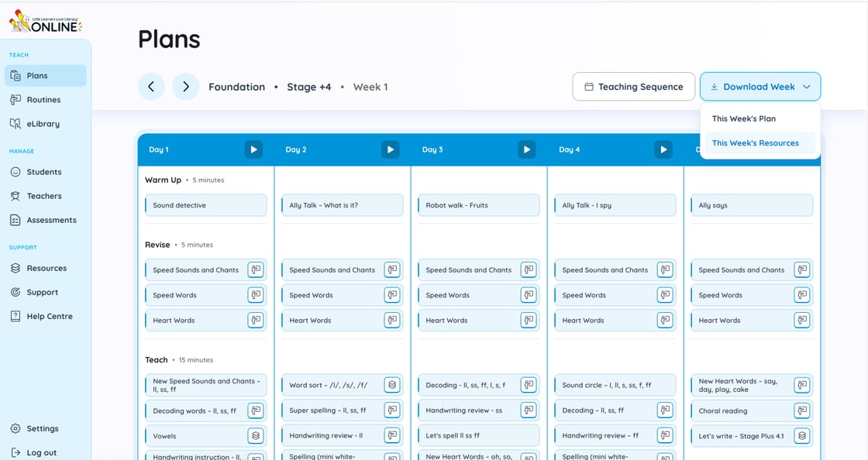This screenshot has width=868, height=460.
Task: Click stack icon for Let's write Stage Plus 4.1
Action: (801, 436)
